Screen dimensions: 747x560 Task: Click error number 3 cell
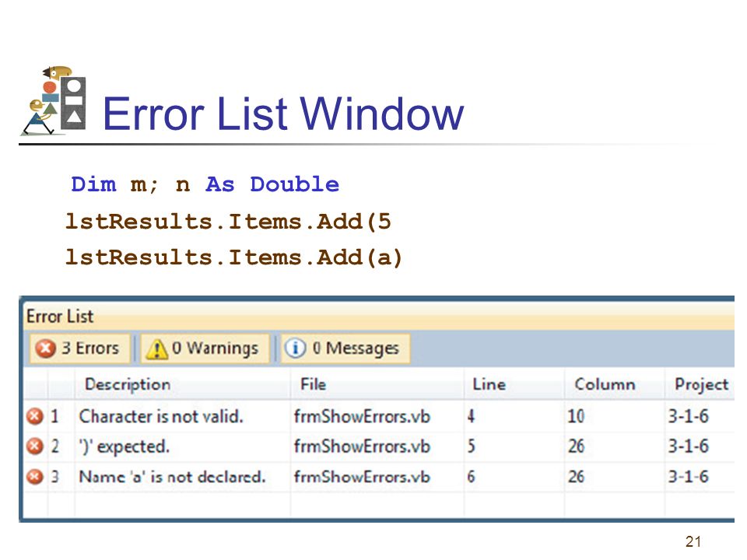[x=54, y=477]
